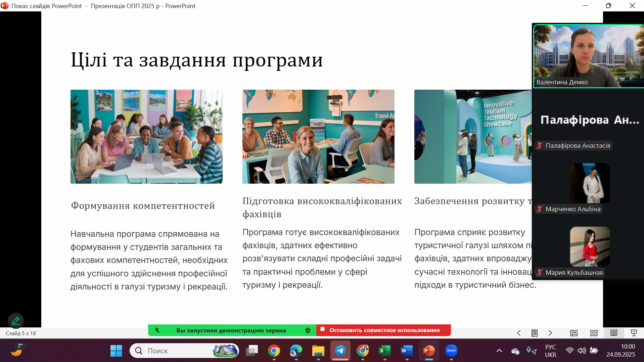Click the paragraph starting 'Навчальна програма спрямована'
The image size is (644, 362).
[149, 260]
